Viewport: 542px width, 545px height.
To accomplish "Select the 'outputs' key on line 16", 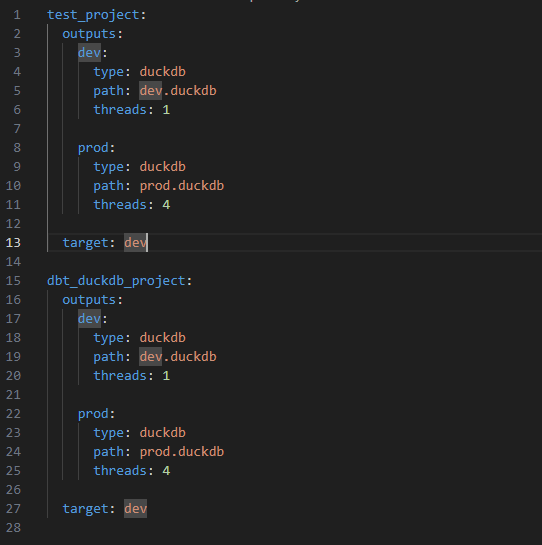I will [89, 300].
